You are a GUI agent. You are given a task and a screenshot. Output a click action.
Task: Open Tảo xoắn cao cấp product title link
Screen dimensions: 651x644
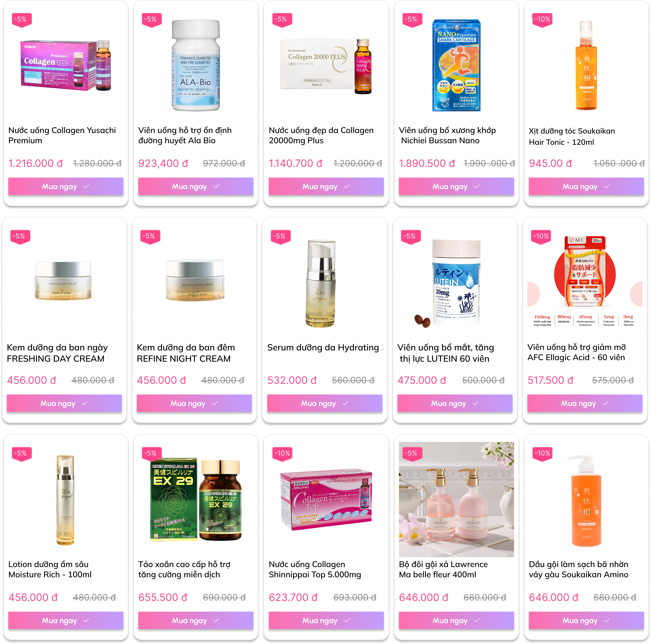point(184,570)
